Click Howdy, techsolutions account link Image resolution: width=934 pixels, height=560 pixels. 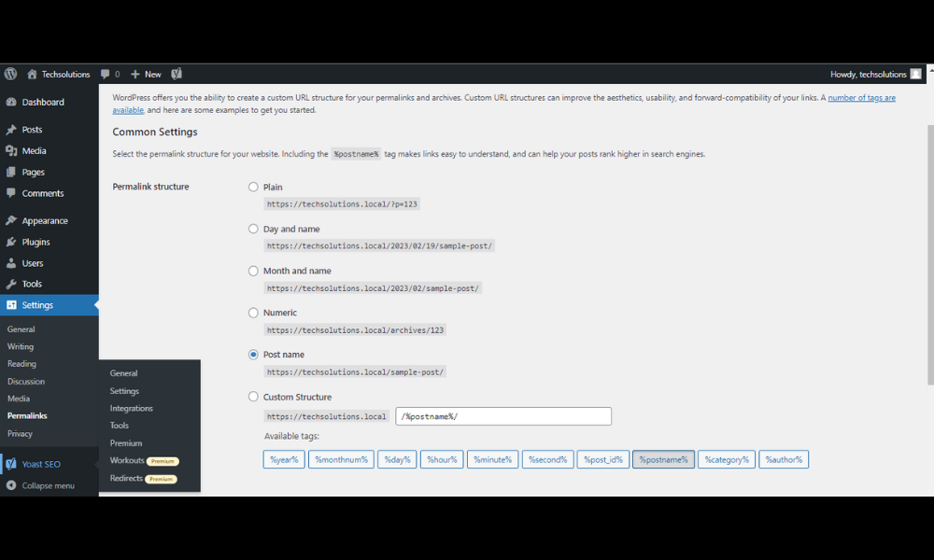(x=869, y=75)
